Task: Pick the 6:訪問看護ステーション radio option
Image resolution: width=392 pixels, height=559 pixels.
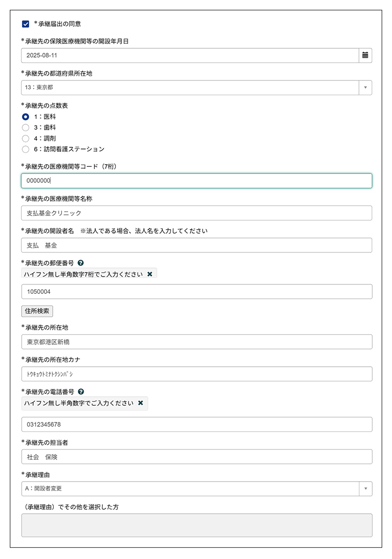Action: click(26, 149)
